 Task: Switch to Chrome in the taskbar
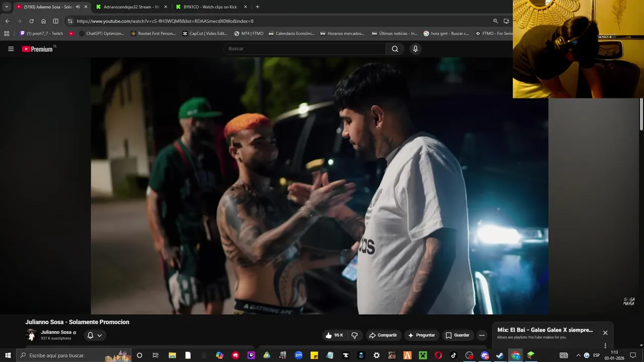(516, 355)
